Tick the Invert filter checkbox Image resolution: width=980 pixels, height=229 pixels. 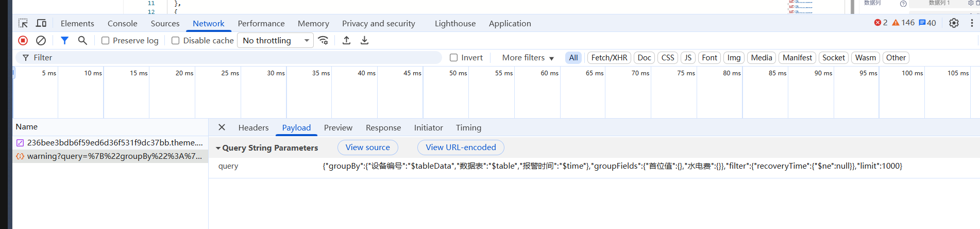pos(454,58)
